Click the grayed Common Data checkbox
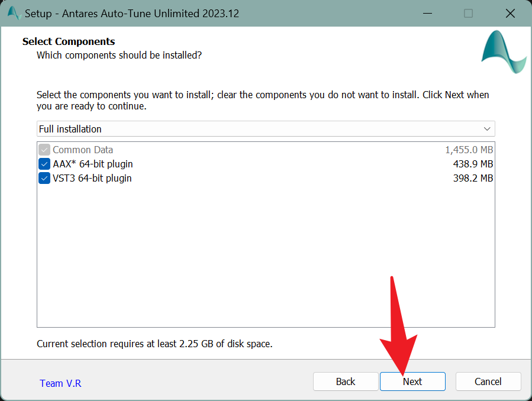This screenshot has width=532, height=401. click(x=44, y=150)
